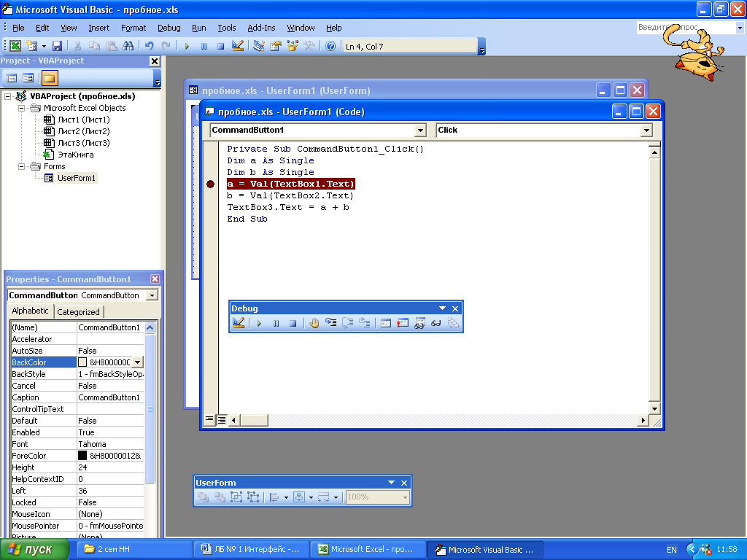The image size is (747, 560).
Task: Toggle Procedure View button in code window
Action: coord(209,419)
